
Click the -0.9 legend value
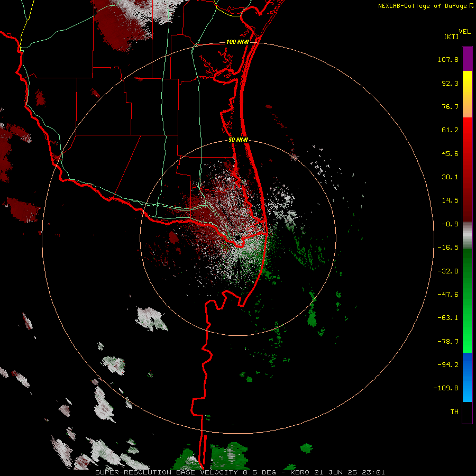[450, 224]
